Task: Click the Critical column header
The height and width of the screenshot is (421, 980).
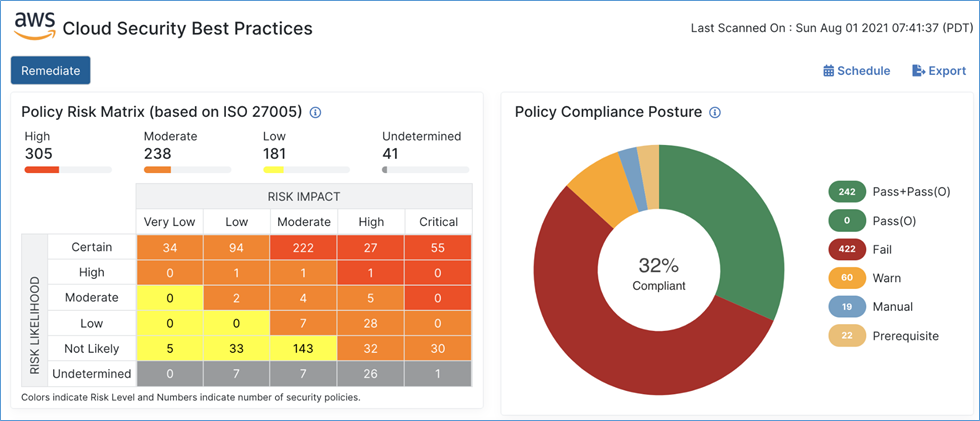Action: [x=438, y=222]
